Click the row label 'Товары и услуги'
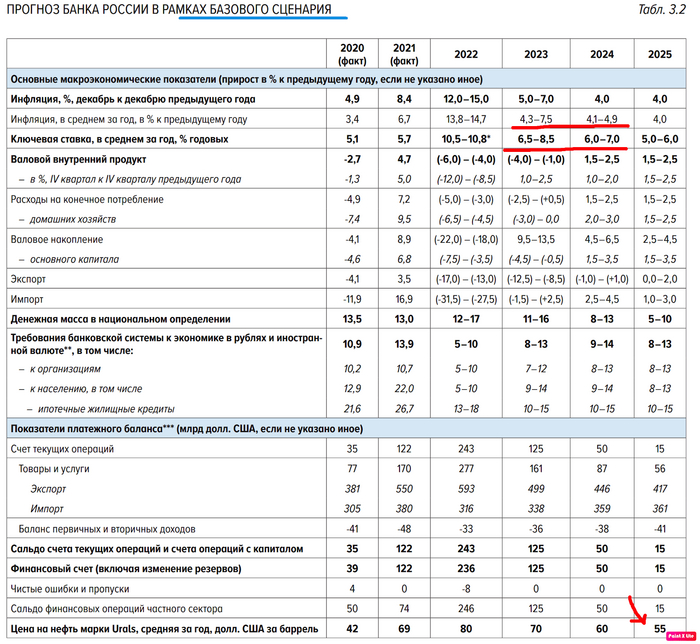Image resolution: width=700 pixels, height=644 pixels. pyautogui.click(x=54, y=469)
